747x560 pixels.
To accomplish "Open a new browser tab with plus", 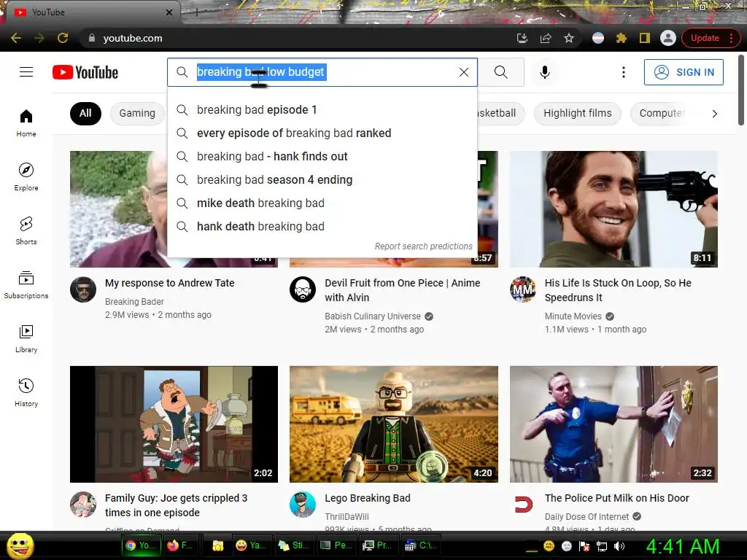I will pyautogui.click(x=196, y=13).
